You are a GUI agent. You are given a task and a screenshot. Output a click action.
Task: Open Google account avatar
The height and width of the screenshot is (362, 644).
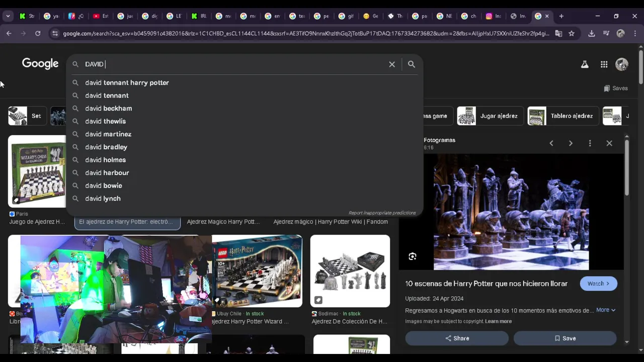(x=622, y=64)
